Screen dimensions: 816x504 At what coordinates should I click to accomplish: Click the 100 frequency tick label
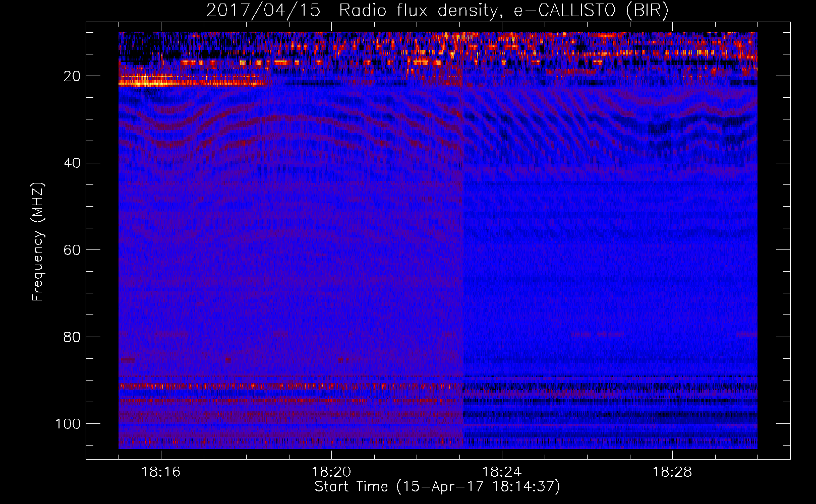[68, 424]
